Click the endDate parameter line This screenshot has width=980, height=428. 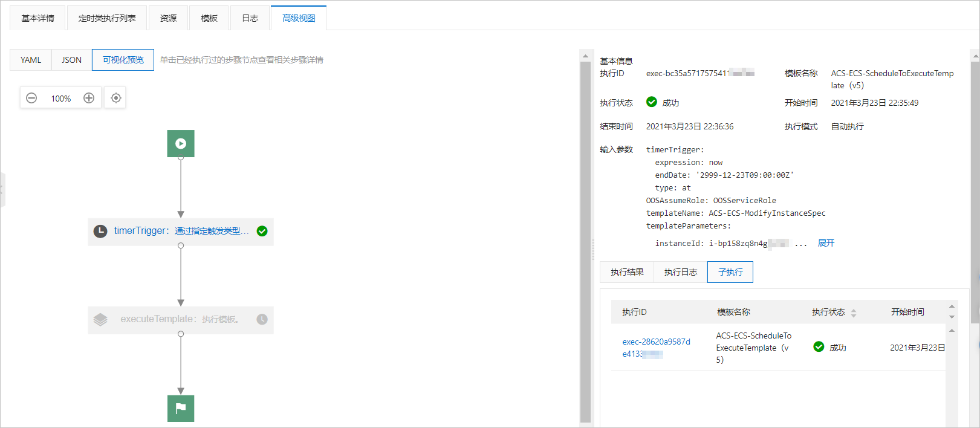pos(724,175)
